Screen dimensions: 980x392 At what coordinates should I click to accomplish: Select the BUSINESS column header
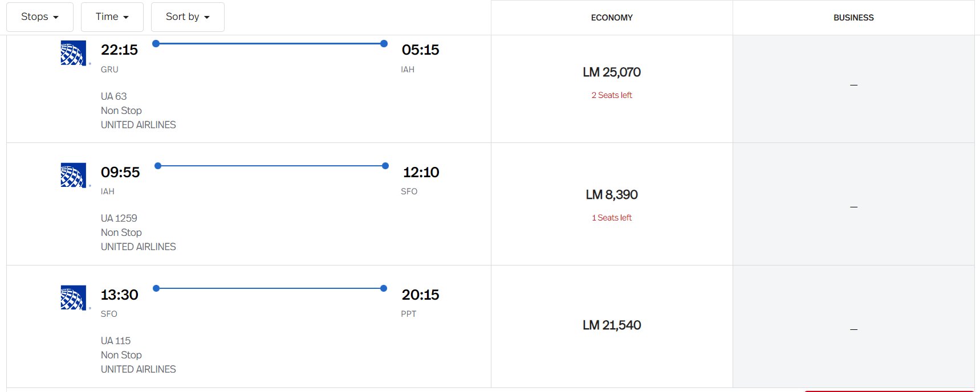click(853, 18)
